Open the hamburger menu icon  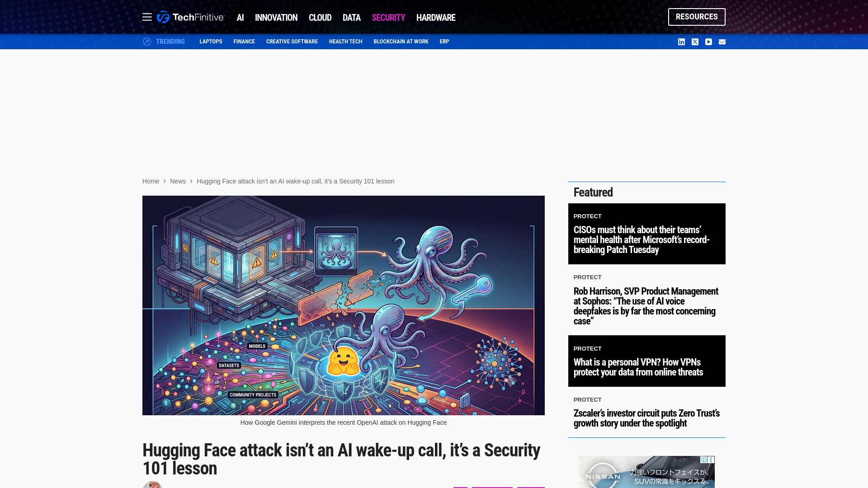[x=147, y=17]
